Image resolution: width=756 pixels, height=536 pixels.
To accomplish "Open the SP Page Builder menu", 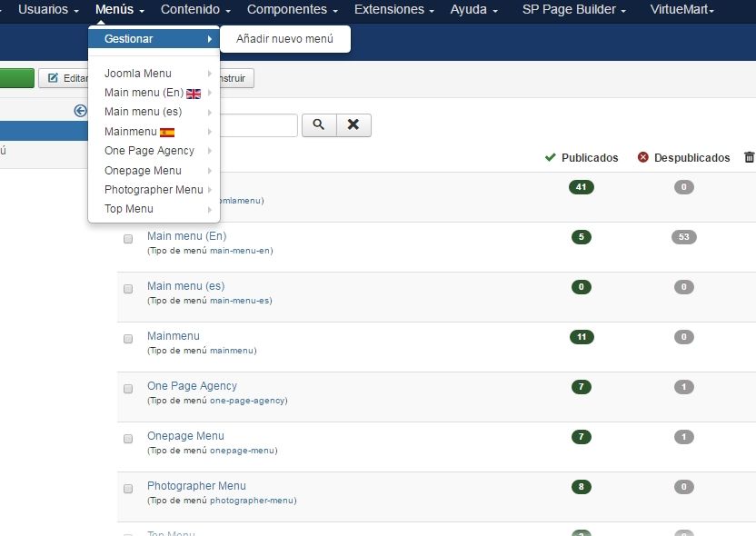I will click(x=573, y=9).
